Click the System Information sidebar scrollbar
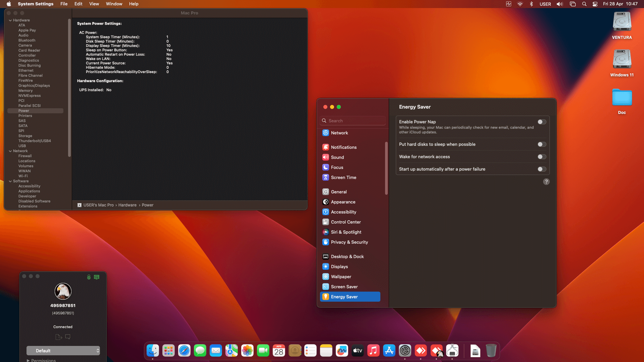The width and height of the screenshot is (644, 362). 69,88
